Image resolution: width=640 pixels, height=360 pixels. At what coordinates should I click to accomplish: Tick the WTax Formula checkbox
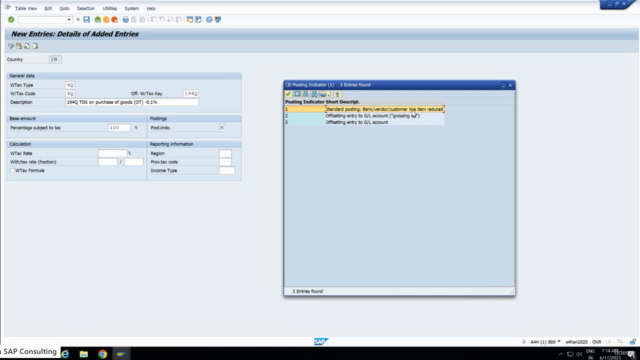tap(12, 171)
